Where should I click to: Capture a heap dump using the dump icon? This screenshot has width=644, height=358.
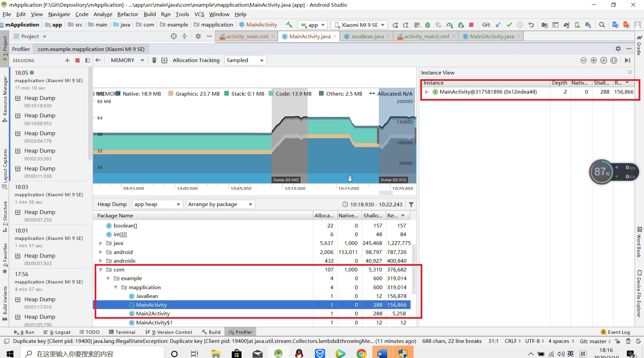[165, 60]
